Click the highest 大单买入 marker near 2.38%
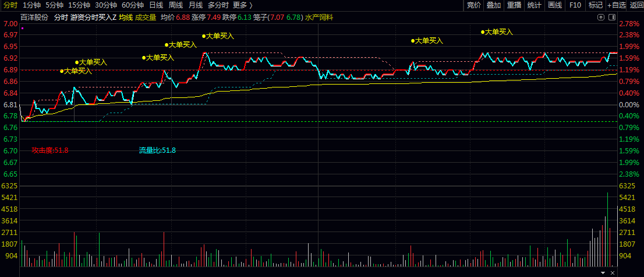644x277 pixels. pos(497,31)
